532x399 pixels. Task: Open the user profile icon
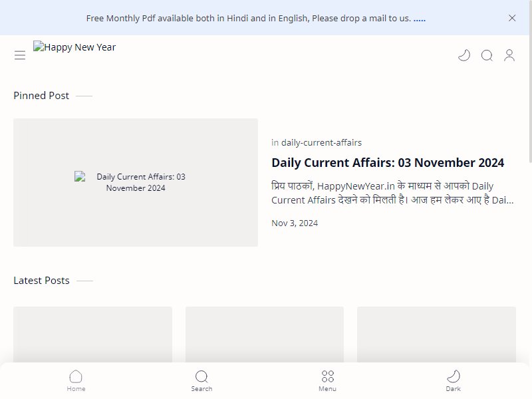click(x=509, y=55)
